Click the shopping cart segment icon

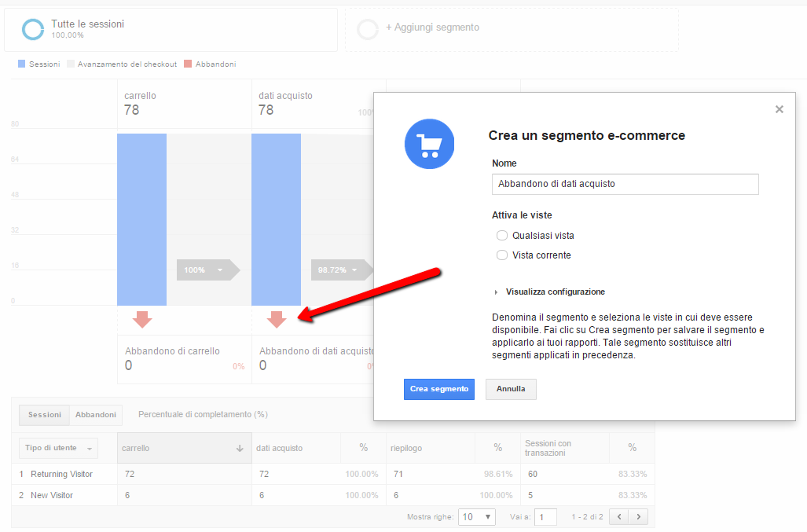[429, 144]
